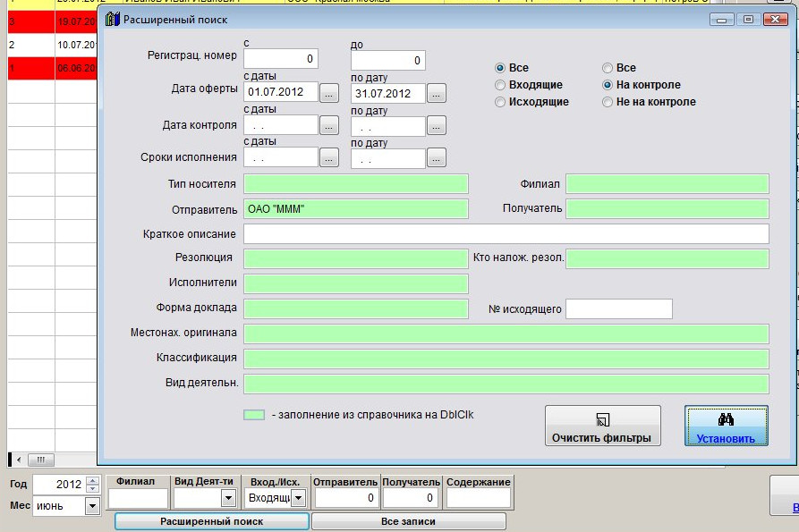The width and height of the screenshot is (799, 532).
Task: Increase the Год value with up arrow
Action: [x=93, y=480]
